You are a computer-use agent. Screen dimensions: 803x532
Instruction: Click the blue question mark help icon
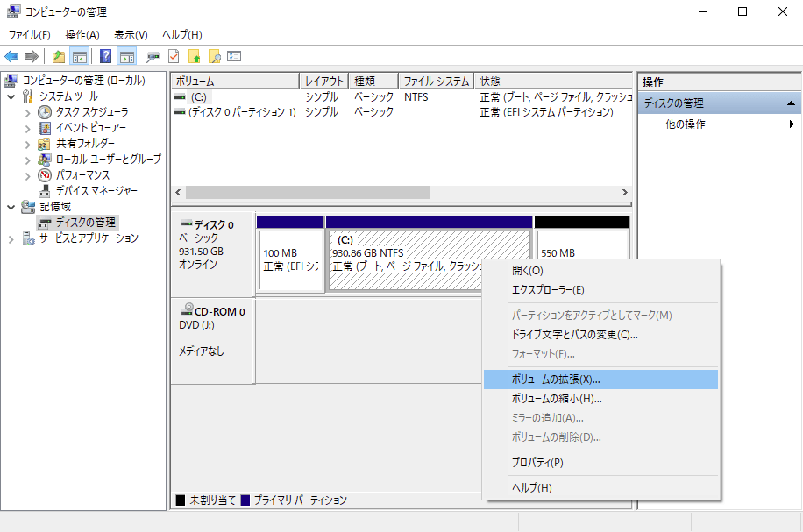click(105, 56)
